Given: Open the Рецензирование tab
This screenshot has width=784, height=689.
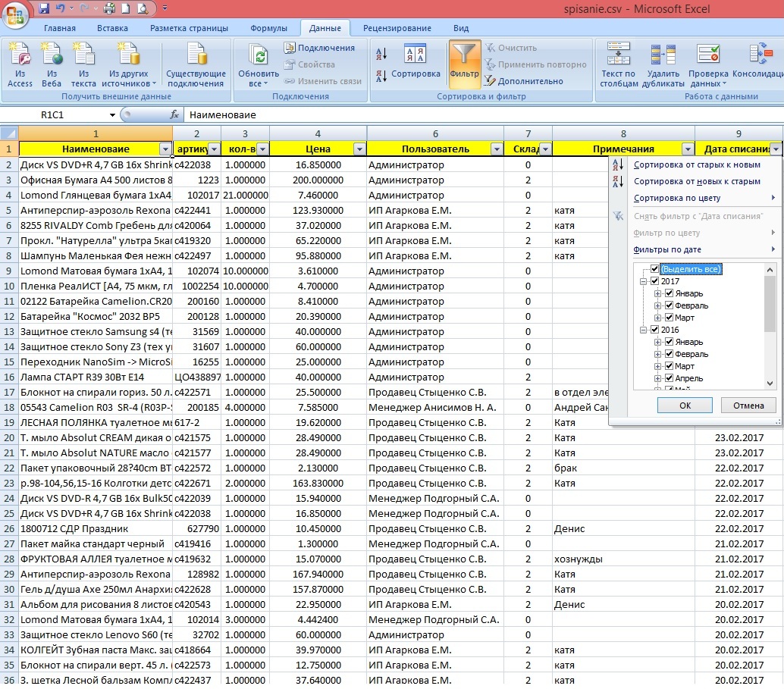Looking at the screenshot, I should point(397,28).
